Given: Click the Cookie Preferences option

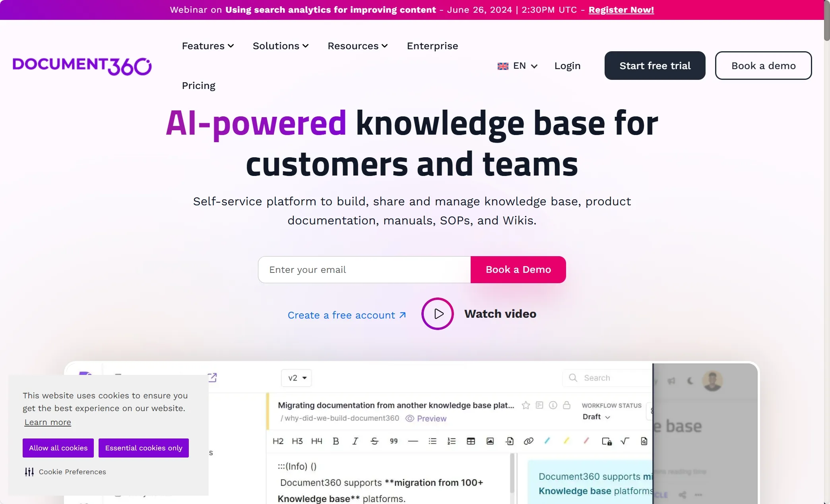Looking at the screenshot, I should point(65,472).
